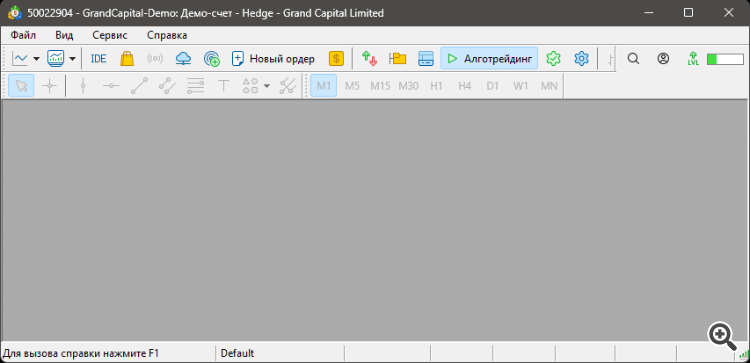The height and width of the screenshot is (363, 750).
Task: Click the green and red arrows icon
Action: coord(369,58)
